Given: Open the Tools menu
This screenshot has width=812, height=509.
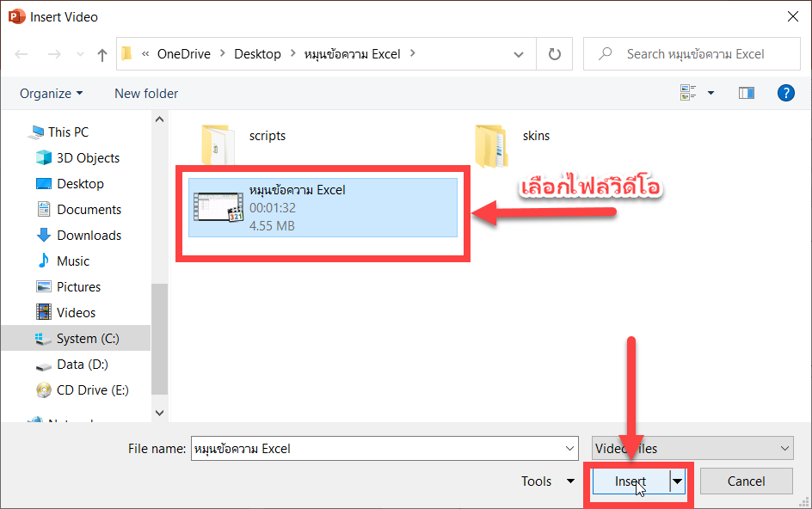Looking at the screenshot, I should coord(547,481).
